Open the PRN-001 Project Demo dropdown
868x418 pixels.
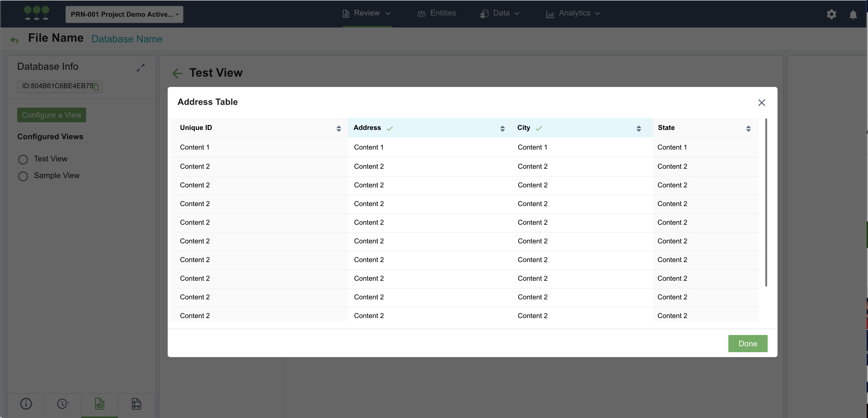tap(124, 14)
